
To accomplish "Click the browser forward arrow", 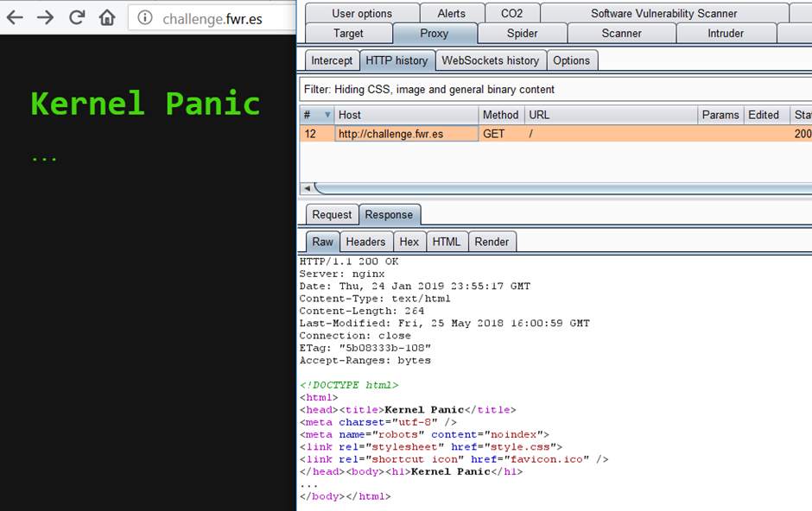I will [x=45, y=17].
